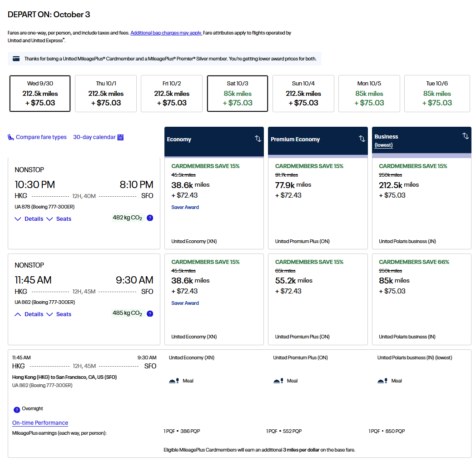Screen dimensions: 476x462
Task: Choose 85k miles Business fare on UA 862
Action: [x=421, y=299]
